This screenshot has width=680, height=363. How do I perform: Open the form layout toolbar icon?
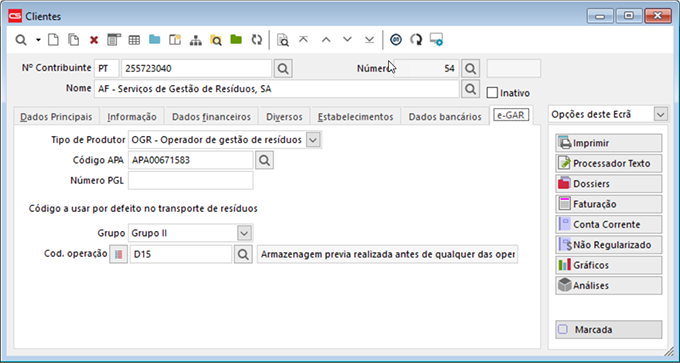point(114,40)
